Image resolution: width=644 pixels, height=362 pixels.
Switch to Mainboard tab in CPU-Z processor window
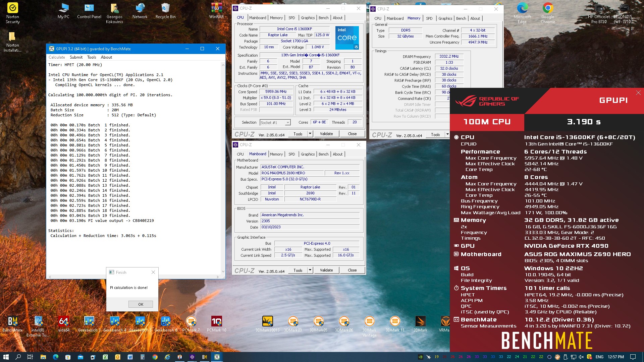pyautogui.click(x=258, y=18)
